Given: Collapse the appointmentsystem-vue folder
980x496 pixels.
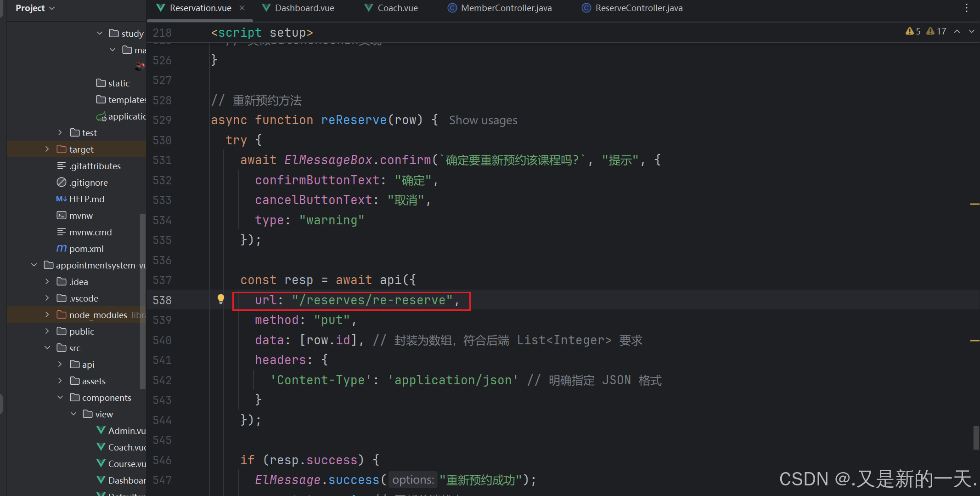Looking at the screenshot, I should coord(34,265).
